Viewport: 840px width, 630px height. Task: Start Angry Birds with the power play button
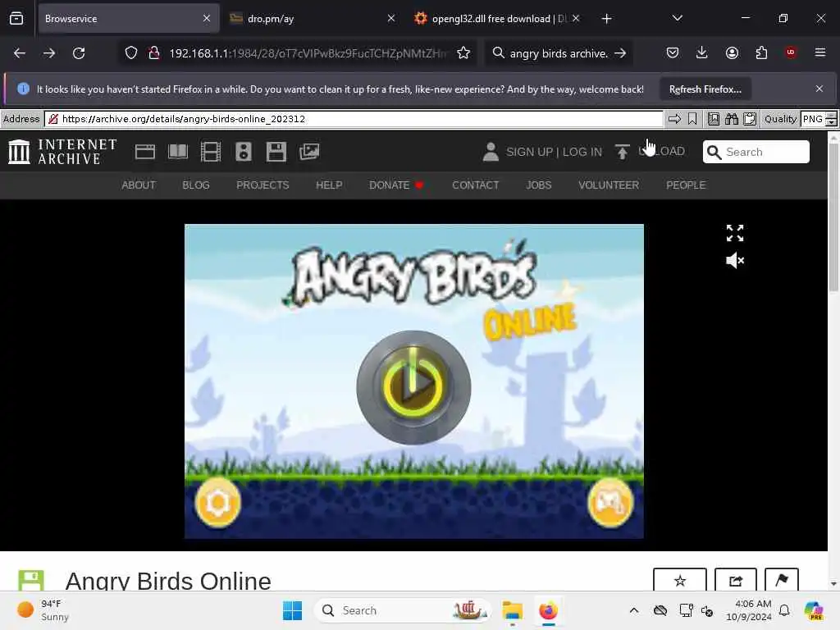413,387
